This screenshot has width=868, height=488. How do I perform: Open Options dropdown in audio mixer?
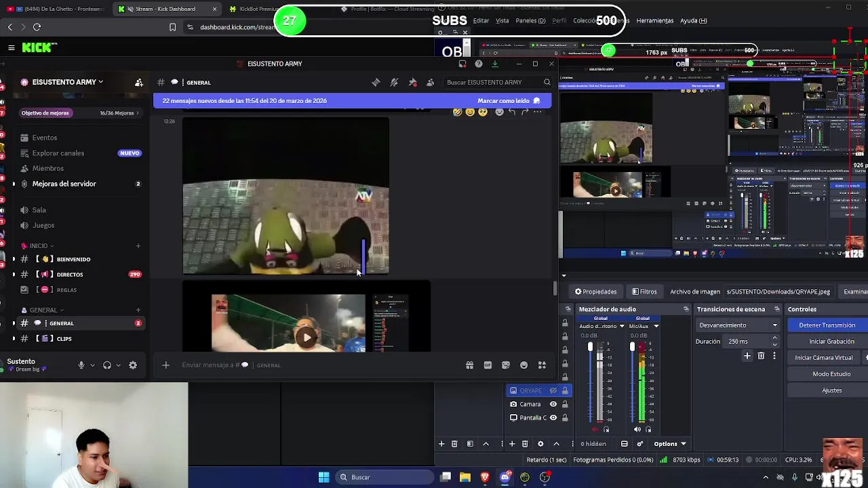click(x=670, y=444)
